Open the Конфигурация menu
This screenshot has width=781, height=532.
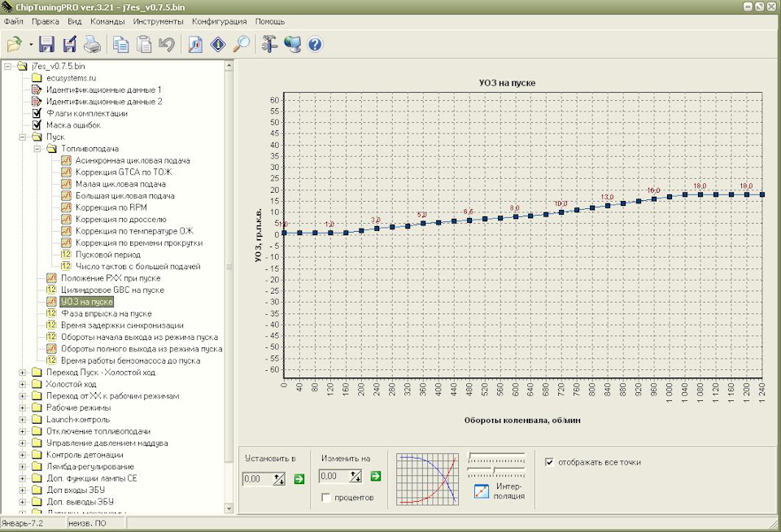[x=219, y=21]
